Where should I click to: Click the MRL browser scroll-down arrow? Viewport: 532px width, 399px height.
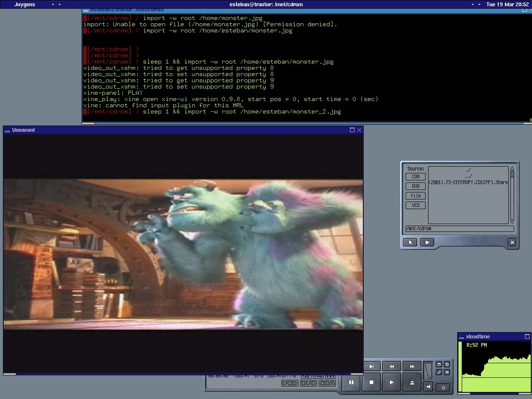point(512,222)
